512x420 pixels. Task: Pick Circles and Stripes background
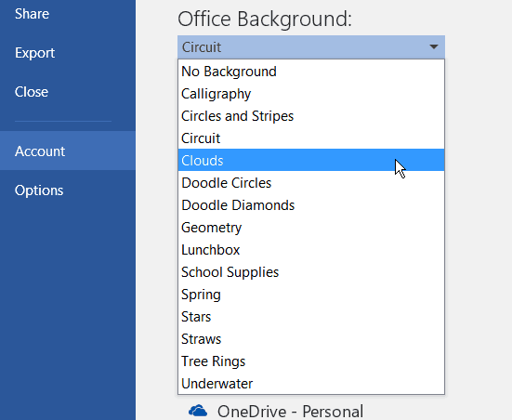pos(311,116)
